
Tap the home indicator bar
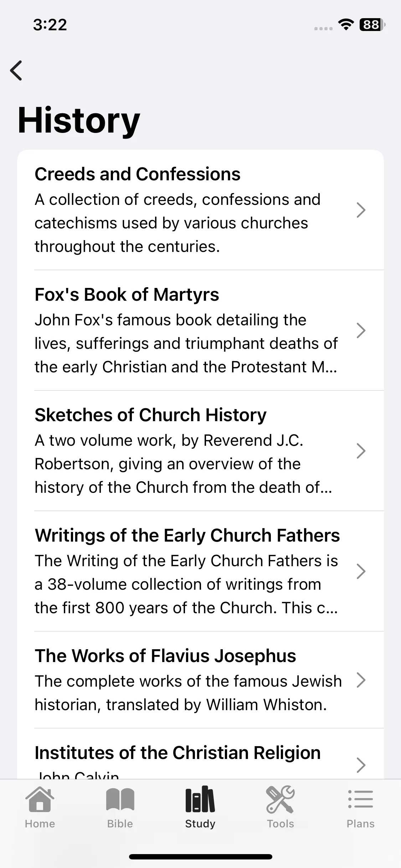(x=200, y=857)
